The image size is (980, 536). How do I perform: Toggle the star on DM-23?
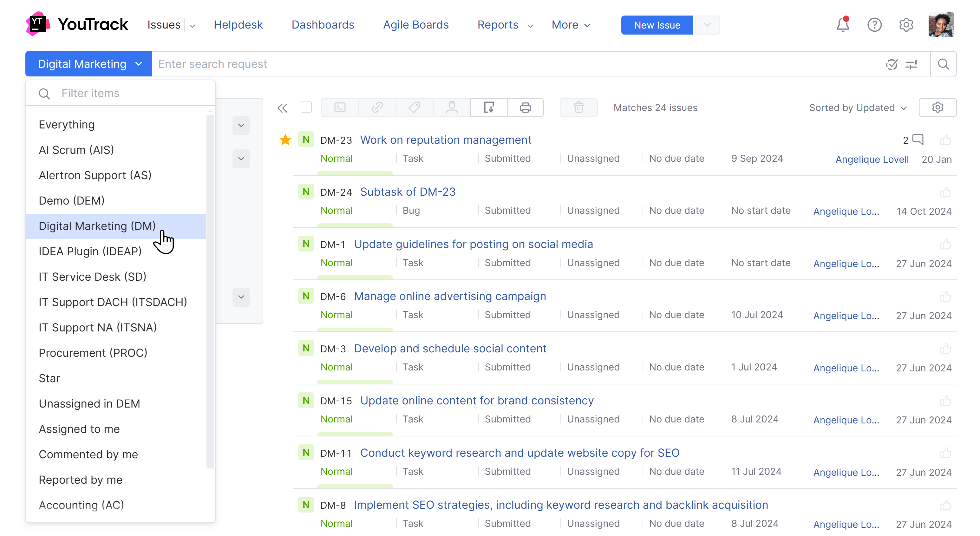tap(285, 140)
